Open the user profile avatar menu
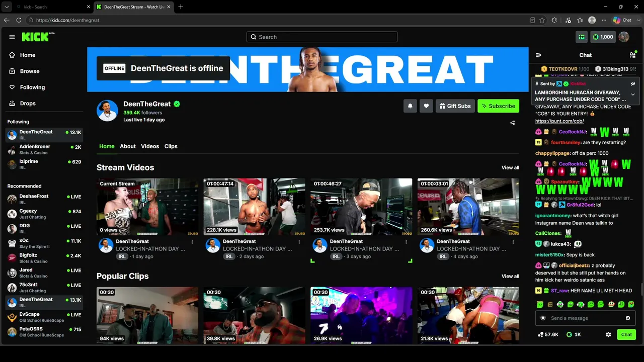 [x=624, y=37]
